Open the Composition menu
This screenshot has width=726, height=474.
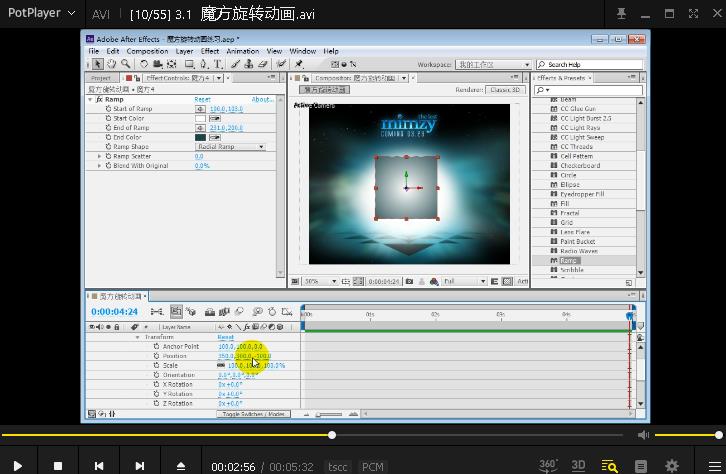[147, 51]
